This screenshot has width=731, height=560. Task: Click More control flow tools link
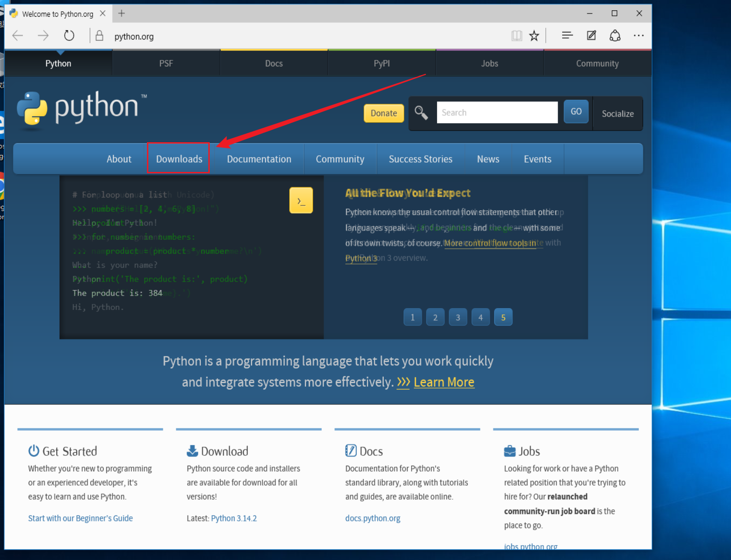pos(490,243)
